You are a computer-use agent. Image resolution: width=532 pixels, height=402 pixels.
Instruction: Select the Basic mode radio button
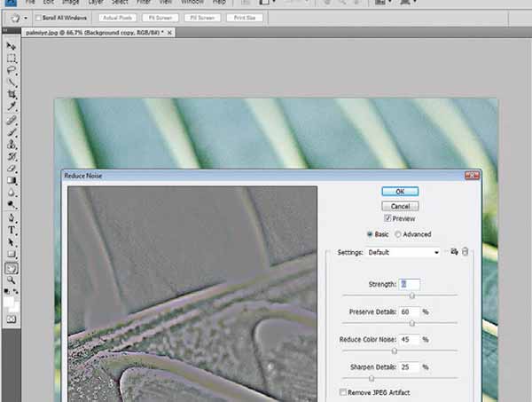click(370, 234)
